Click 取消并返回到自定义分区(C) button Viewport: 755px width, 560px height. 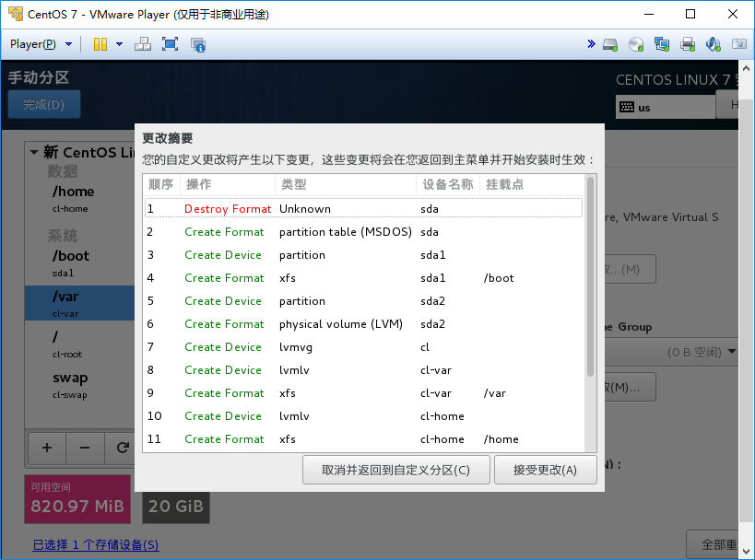click(395, 470)
